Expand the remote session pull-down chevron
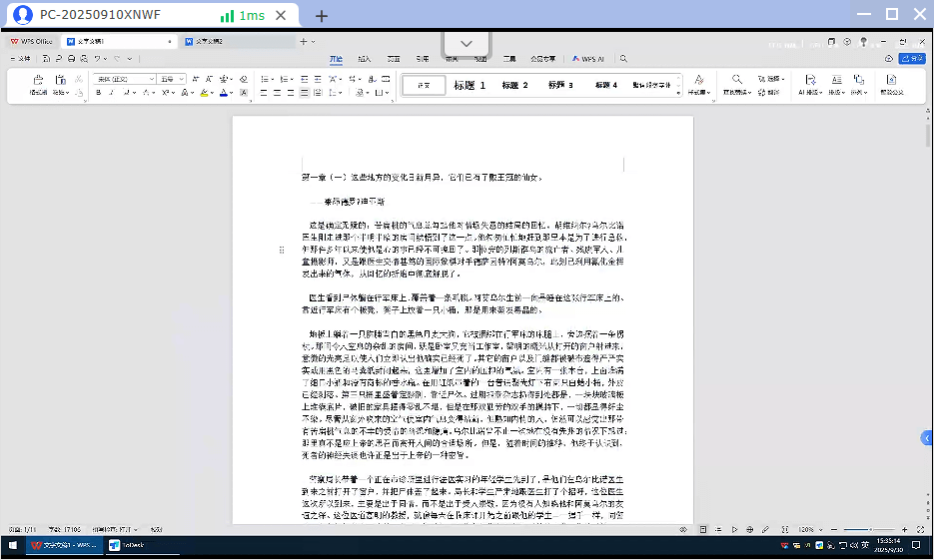 click(x=467, y=43)
